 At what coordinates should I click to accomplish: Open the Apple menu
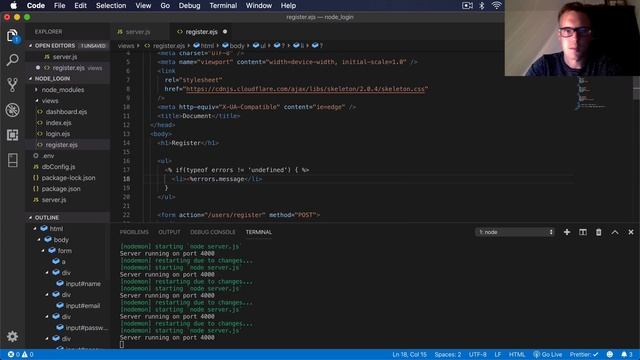[x=13, y=5]
